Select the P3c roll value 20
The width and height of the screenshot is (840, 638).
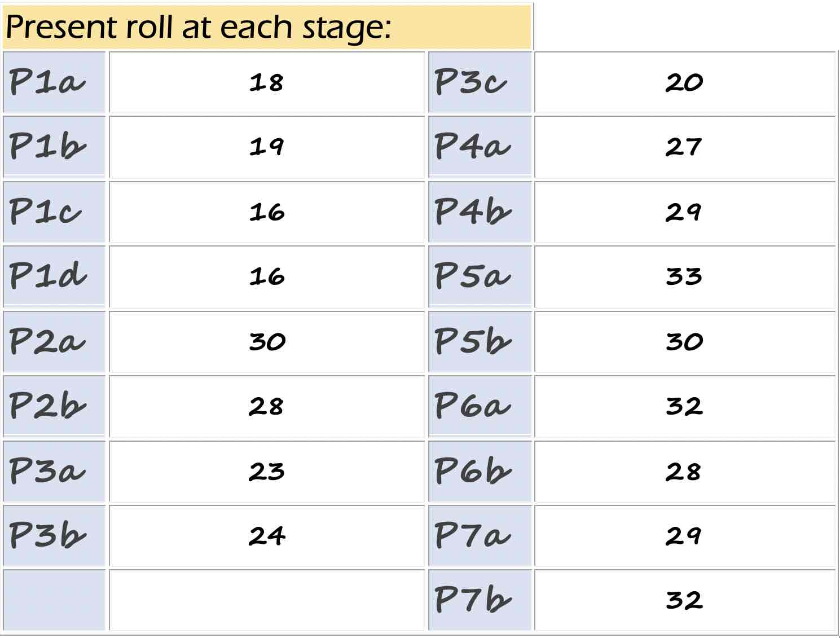pyautogui.click(x=685, y=82)
